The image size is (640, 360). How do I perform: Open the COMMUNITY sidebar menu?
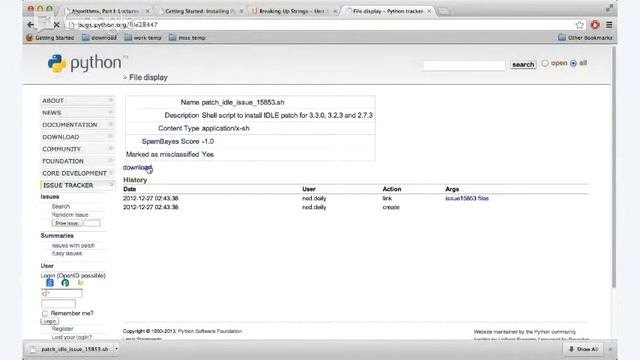click(62, 149)
